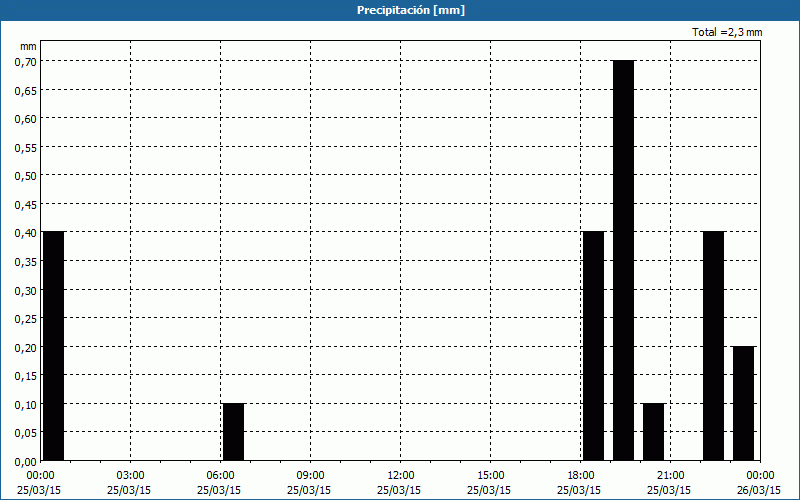This screenshot has height=500, width=800.
Task: Click the 0,30 y-axis label
Action: (26, 290)
